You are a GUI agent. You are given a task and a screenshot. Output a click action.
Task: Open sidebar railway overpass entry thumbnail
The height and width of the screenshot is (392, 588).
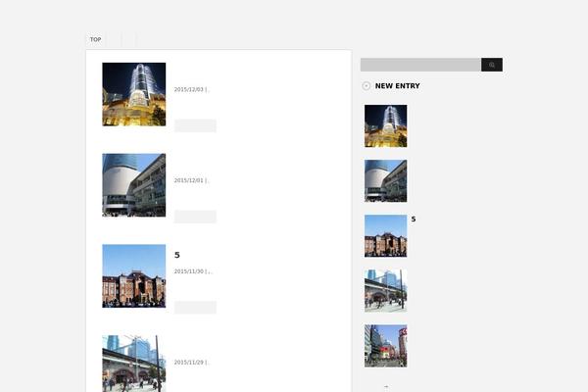pyautogui.click(x=385, y=291)
